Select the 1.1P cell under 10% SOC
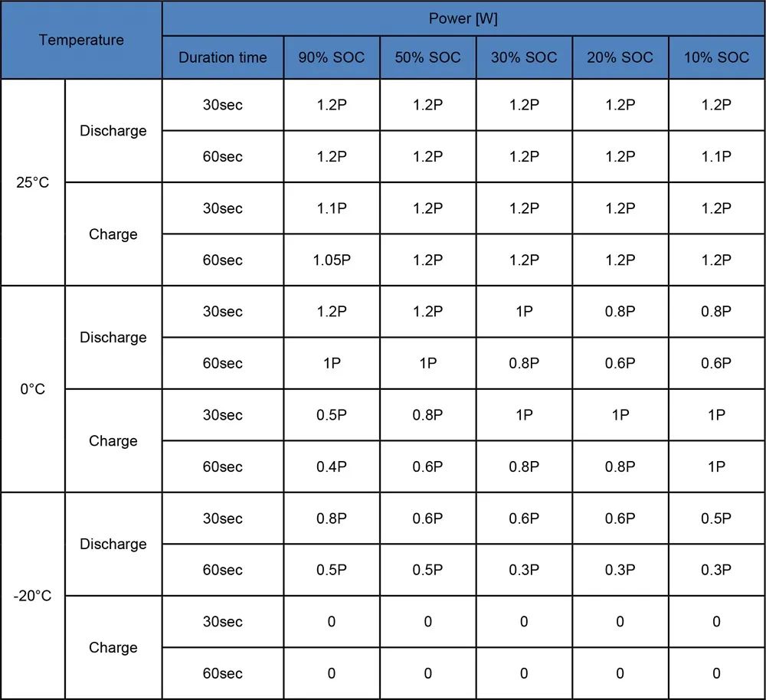The width and height of the screenshot is (766, 700). click(716, 157)
